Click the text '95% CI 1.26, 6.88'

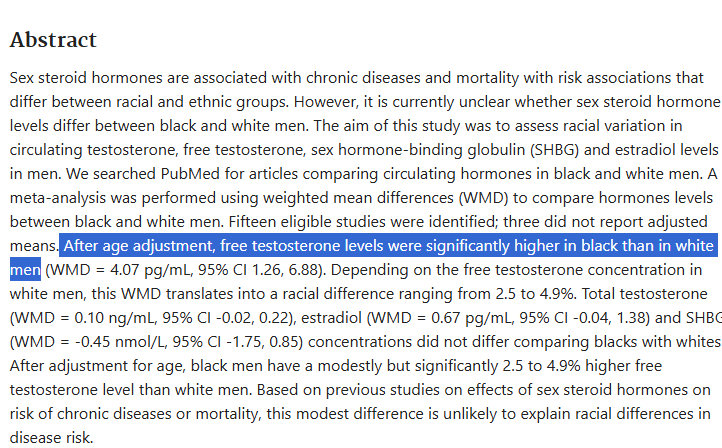[259, 269]
